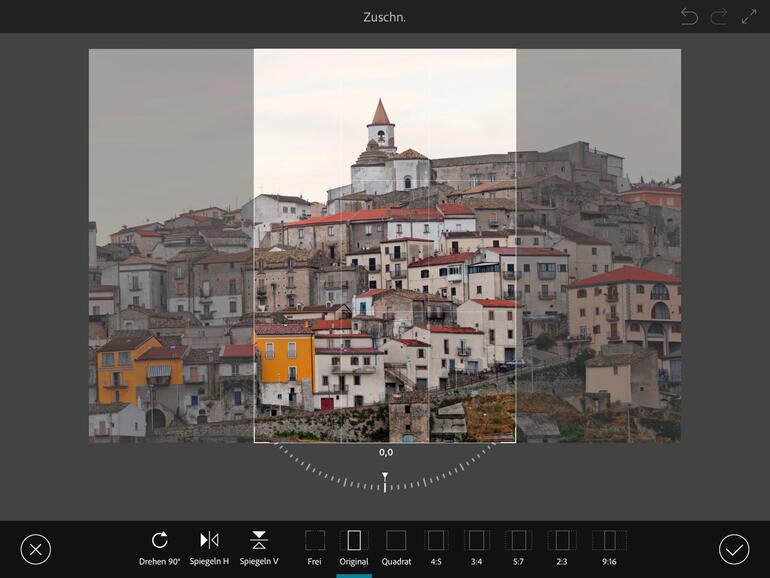Select the Frei aspect ratio

314,541
